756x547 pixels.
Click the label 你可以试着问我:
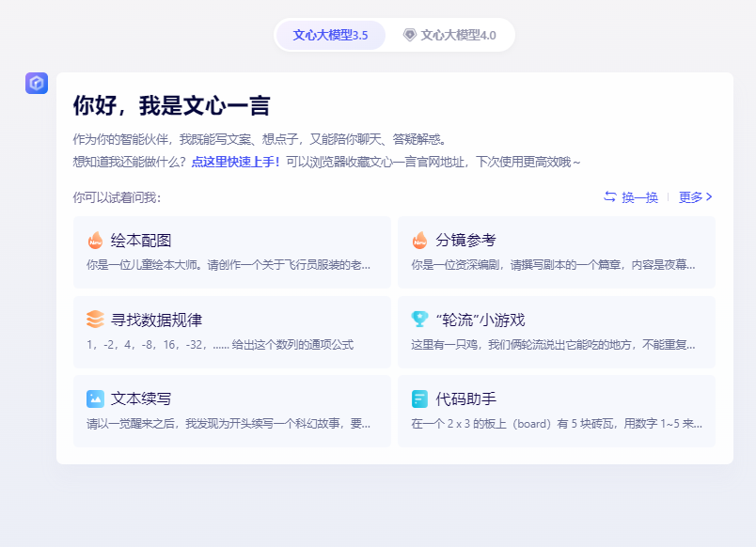tap(117, 197)
